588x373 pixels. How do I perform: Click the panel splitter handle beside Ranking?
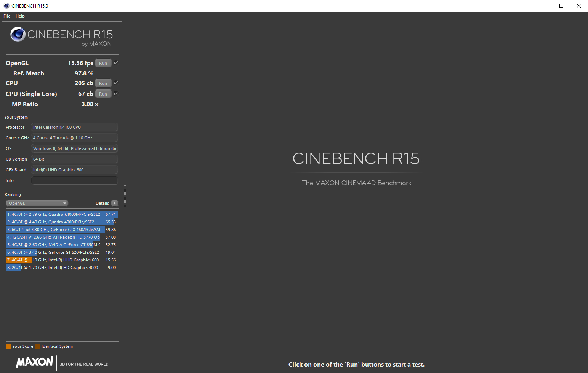pos(125,196)
